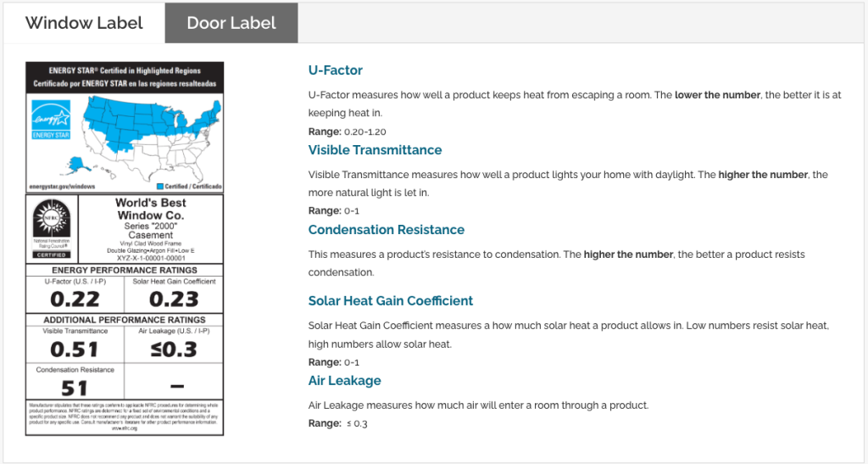Click the 0.23 Solar Heat Gain value
Viewport: 868px width, 464px height.
[x=174, y=299]
